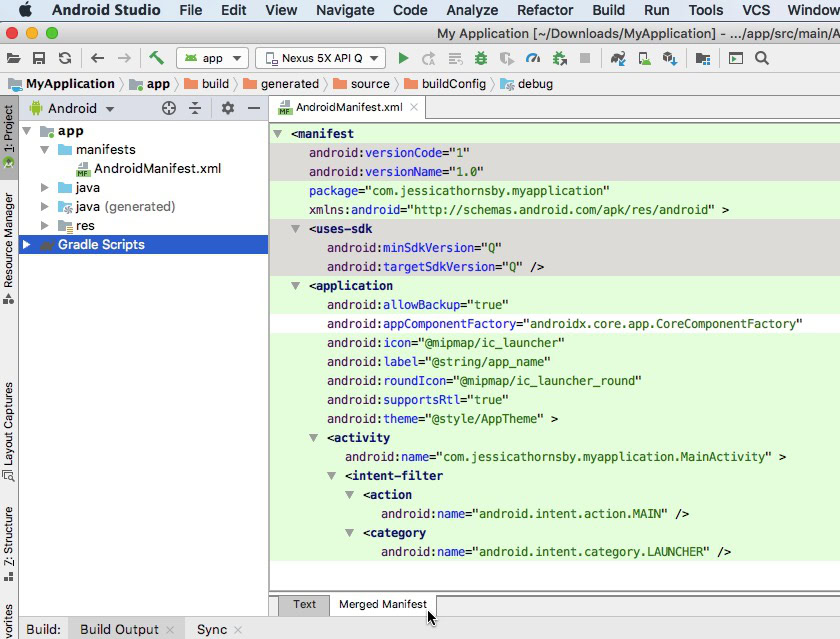Open the Refactor menu
This screenshot has width=840, height=639.
[545, 10]
